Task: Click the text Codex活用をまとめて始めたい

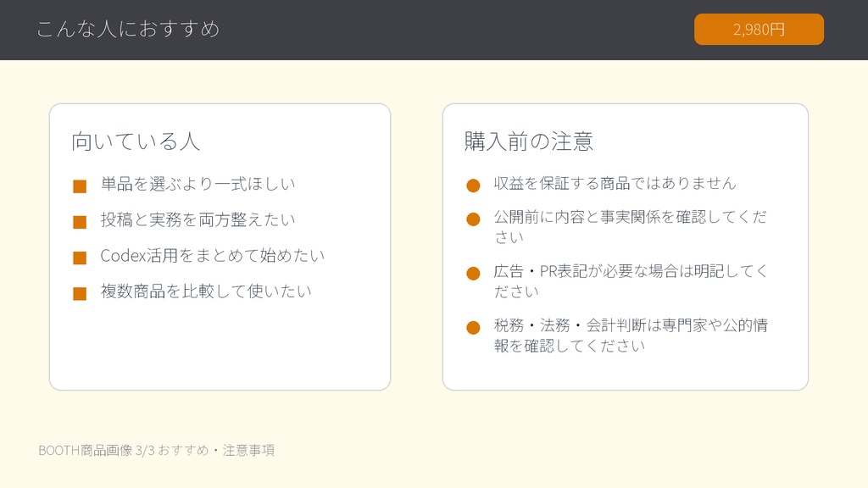Action: pos(213,256)
